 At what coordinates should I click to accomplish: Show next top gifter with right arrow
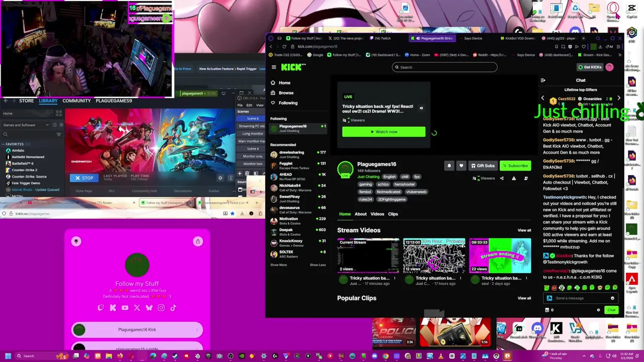[x=618, y=99]
